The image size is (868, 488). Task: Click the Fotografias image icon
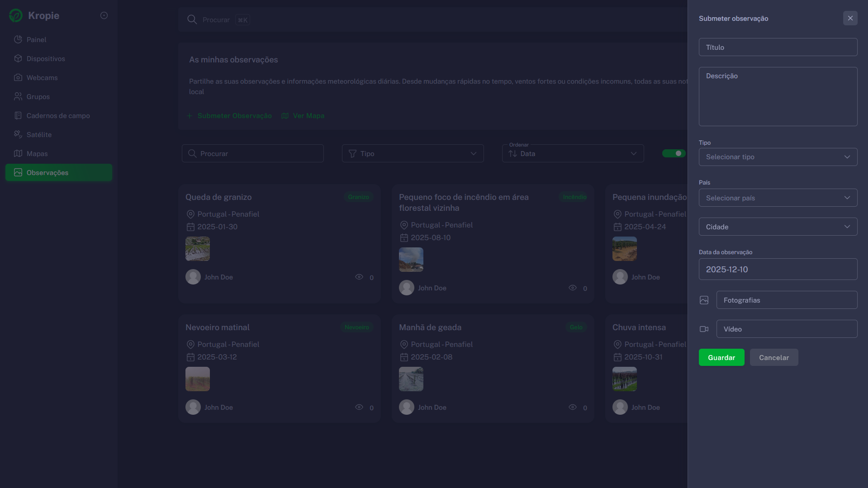tap(704, 300)
